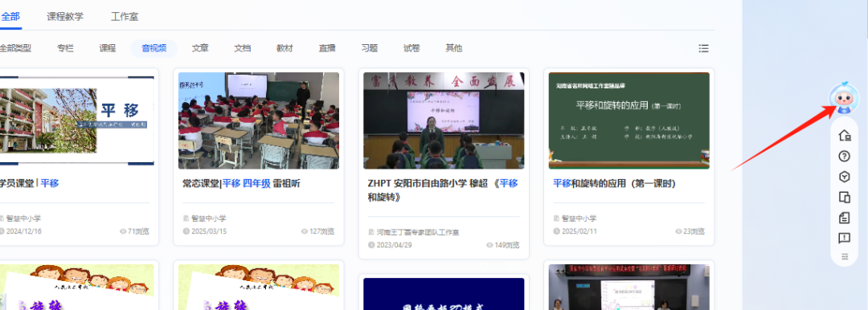Image resolution: width=868 pixels, height=310 pixels.
Task: Click the hexagon cube icon in sidebar
Action: tap(844, 177)
